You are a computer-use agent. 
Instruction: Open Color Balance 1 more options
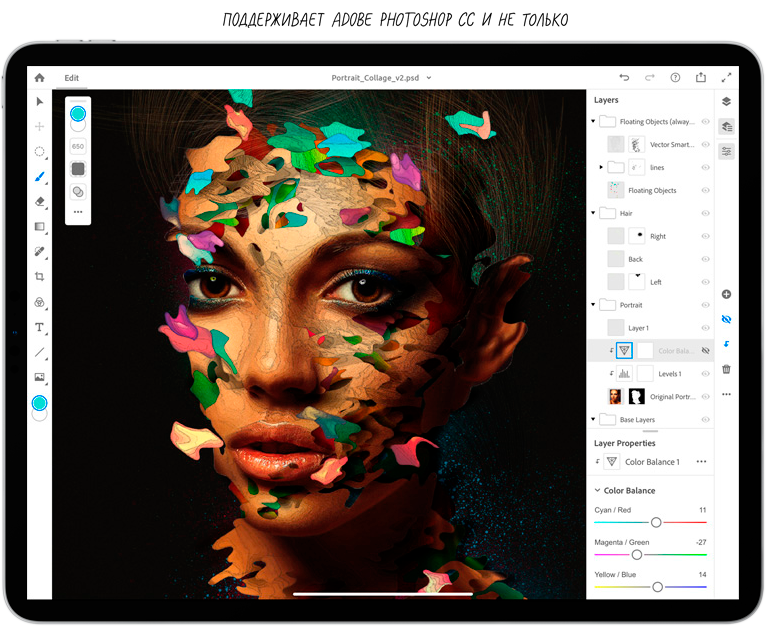(701, 462)
